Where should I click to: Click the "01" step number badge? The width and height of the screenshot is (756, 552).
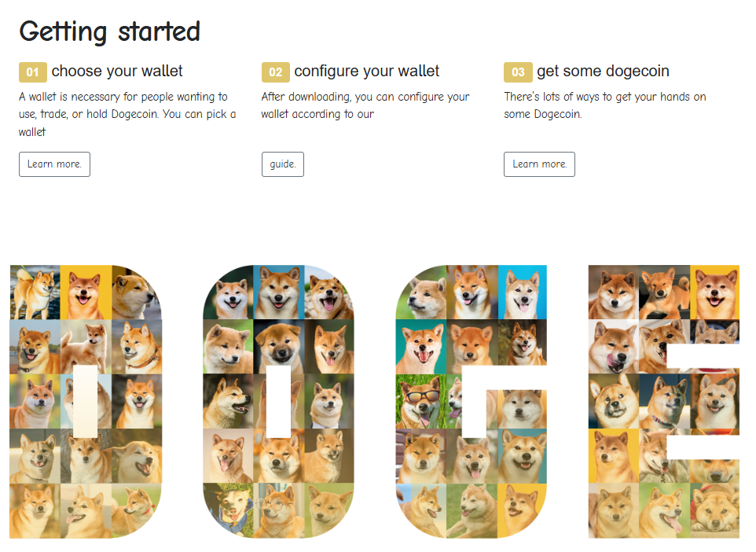[x=32, y=72]
